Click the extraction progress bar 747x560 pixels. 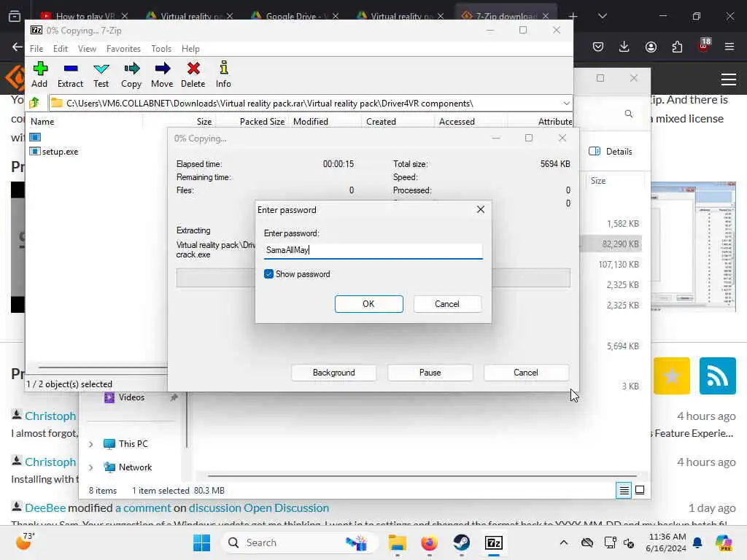[373, 278]
